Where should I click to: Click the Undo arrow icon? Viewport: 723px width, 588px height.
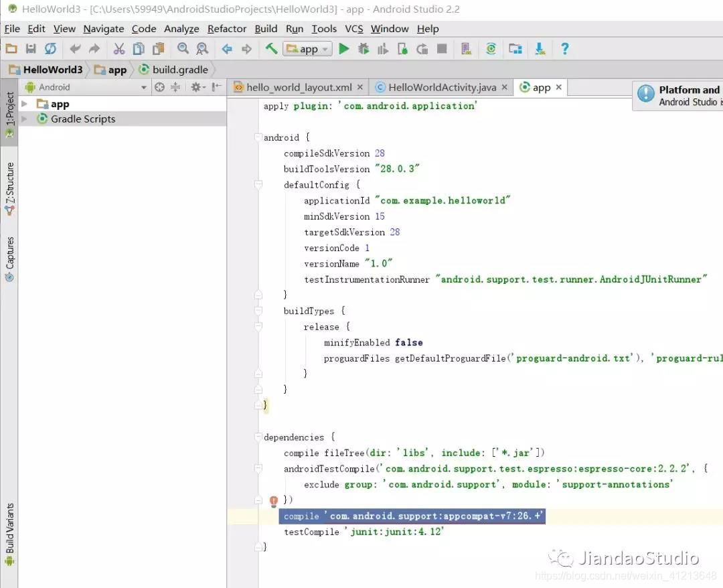click(x=75, y=48)
